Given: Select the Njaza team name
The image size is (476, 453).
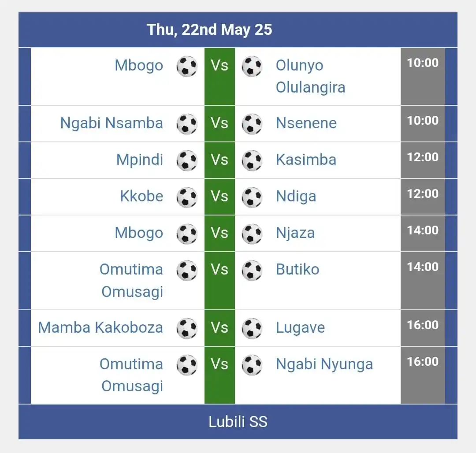Looking at the screenshot, I should 295,233.
